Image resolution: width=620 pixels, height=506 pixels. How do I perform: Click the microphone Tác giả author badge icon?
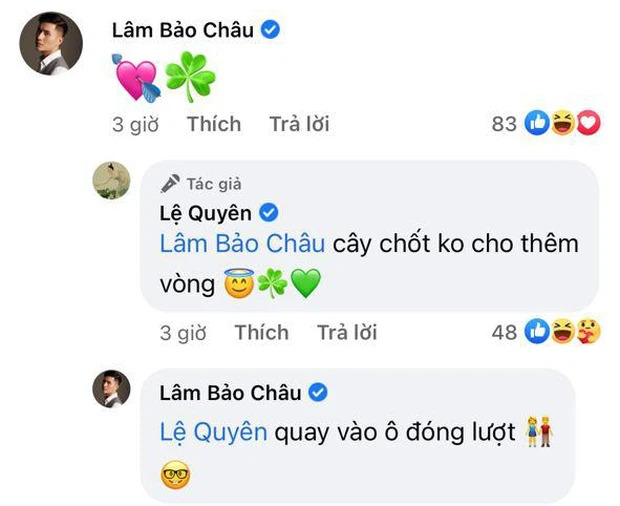pos(170,184)
